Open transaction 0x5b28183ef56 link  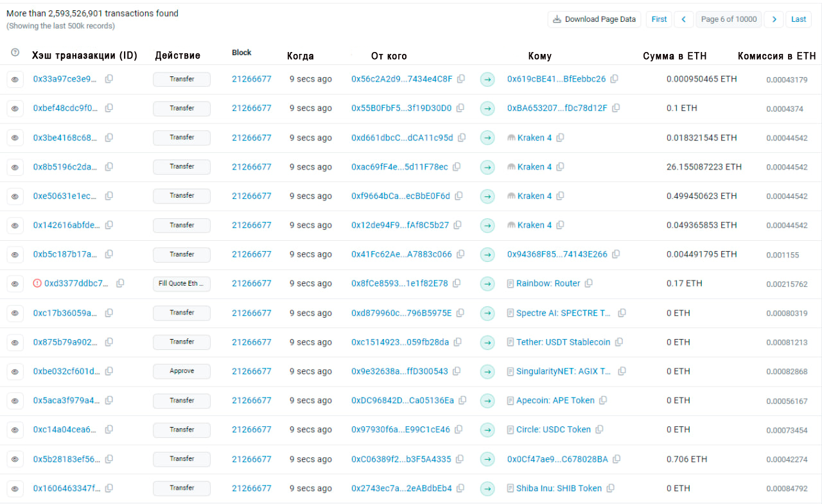coord(67,459)
